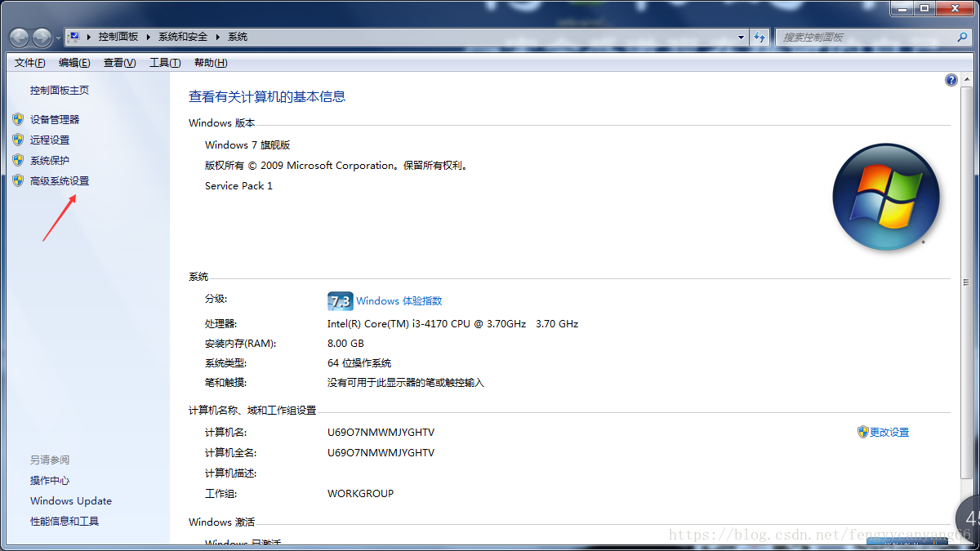Viewport: 980px width, 551px height.
Task: Go to 控制面板主页 link
Action: point(60,91)
